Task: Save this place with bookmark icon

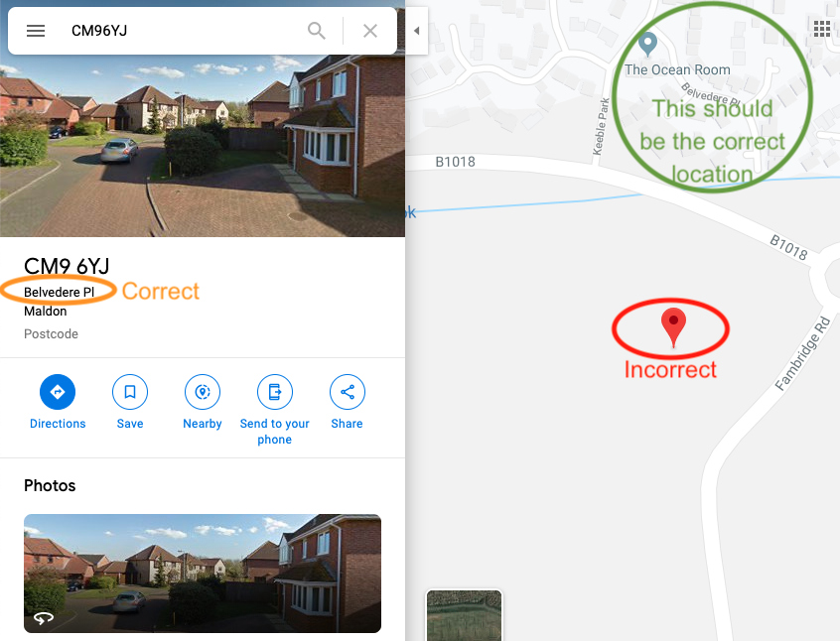Action: (130, 392)
